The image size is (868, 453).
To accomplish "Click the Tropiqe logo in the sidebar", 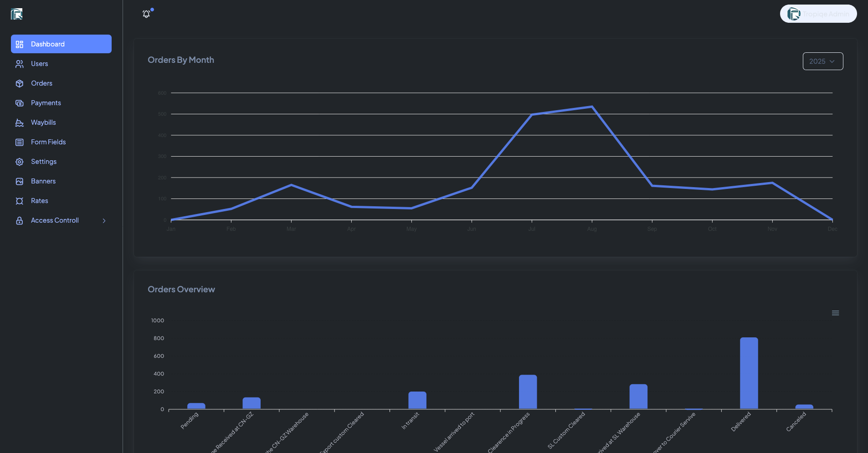I will click(x=17, y=14).
